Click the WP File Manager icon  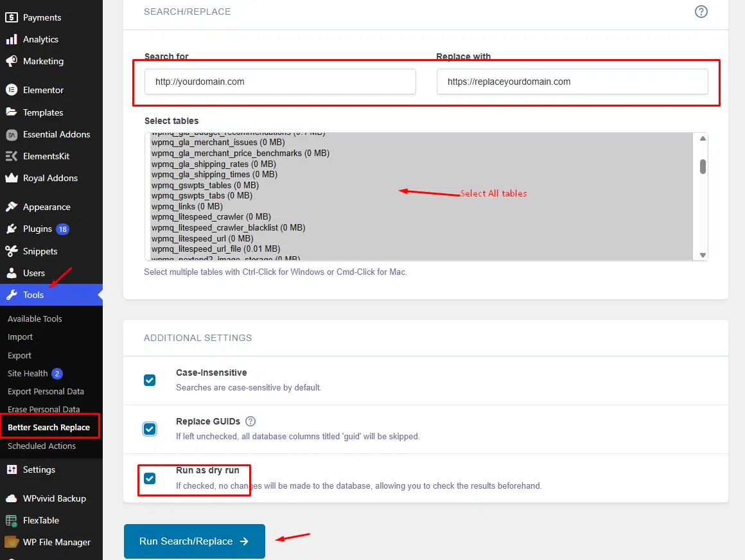(12, 542)
